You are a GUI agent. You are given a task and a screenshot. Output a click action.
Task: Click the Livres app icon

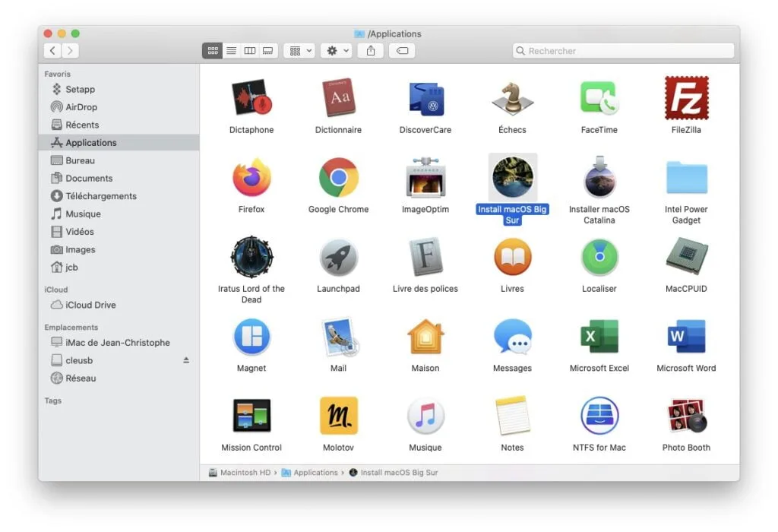(513, 257)
